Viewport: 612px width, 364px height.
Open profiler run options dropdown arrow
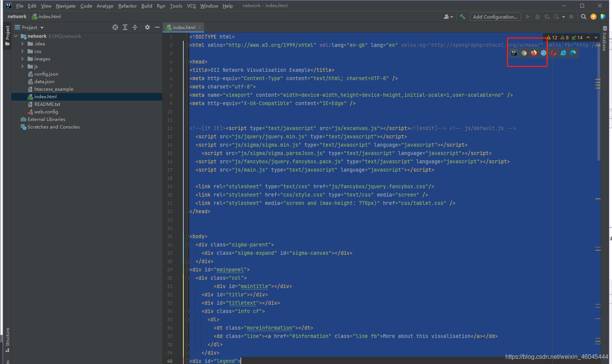[x=564, y=17]
